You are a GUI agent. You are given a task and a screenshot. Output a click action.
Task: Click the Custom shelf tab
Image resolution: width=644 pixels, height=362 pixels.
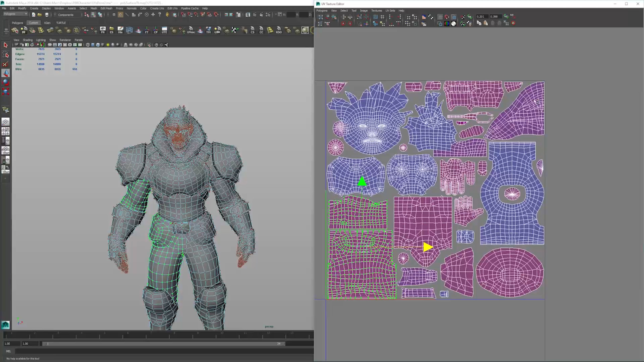[33, 23]
